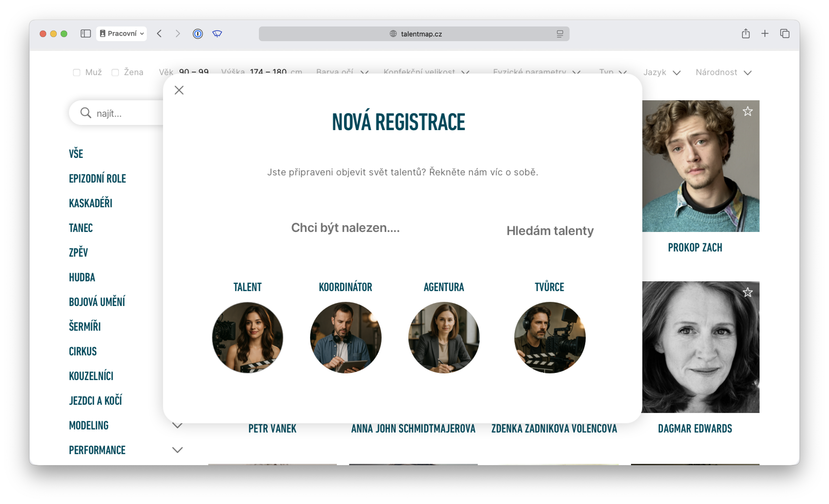
Task: Click the Věk range value 90 – 99
Action: (x=194, y=72)
